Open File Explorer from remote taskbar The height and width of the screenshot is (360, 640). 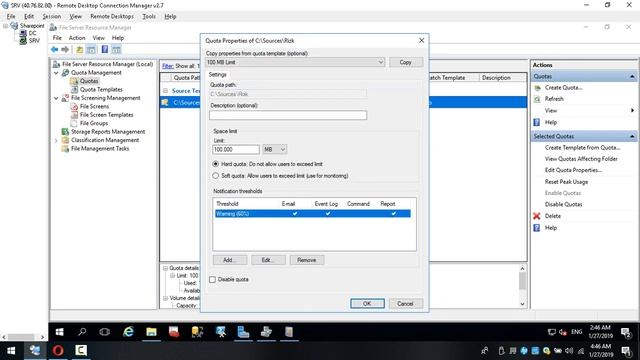pos(151,332)
